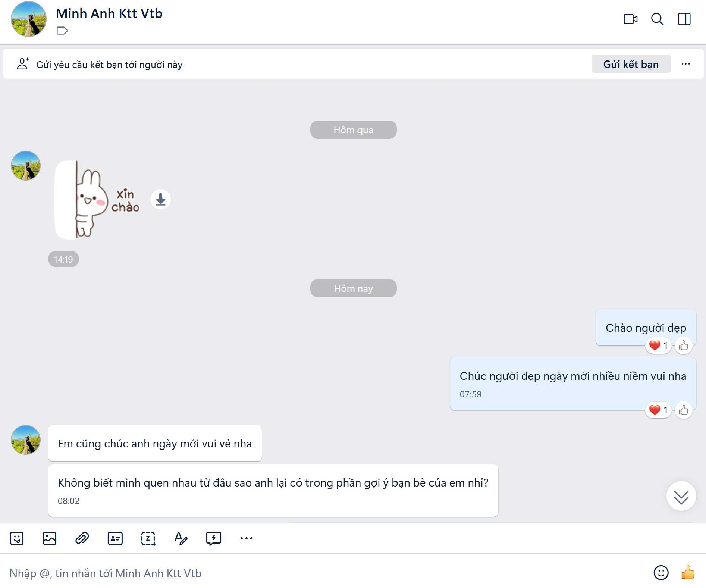The width and height of the screenshot is (706, 588).
Task: Open quick message shortcuts
Action: (x=214, y=538)
